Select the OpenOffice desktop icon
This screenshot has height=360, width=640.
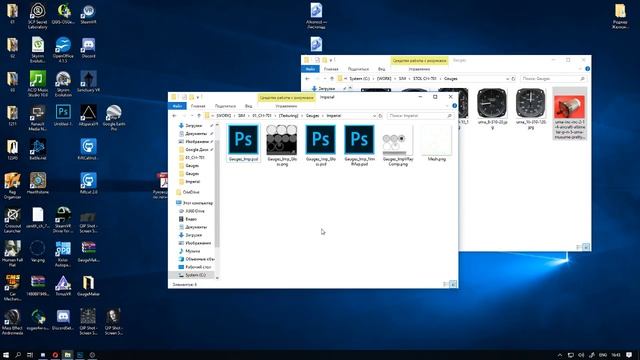63,50
